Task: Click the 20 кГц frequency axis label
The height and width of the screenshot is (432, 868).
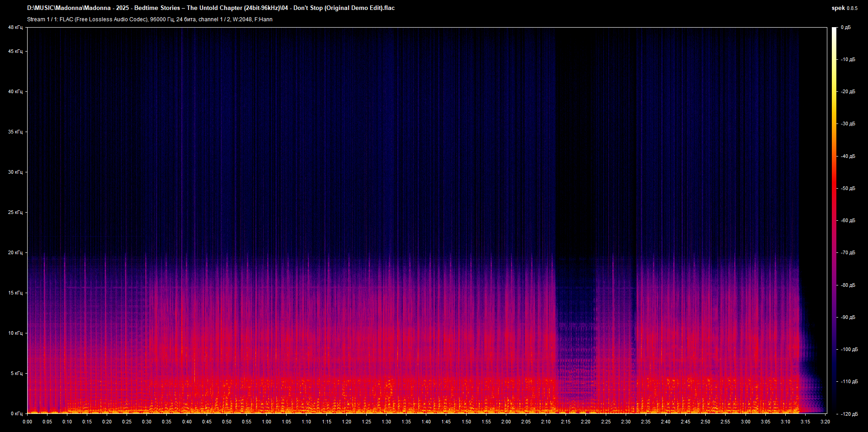Action: click(x=15, y=252)
